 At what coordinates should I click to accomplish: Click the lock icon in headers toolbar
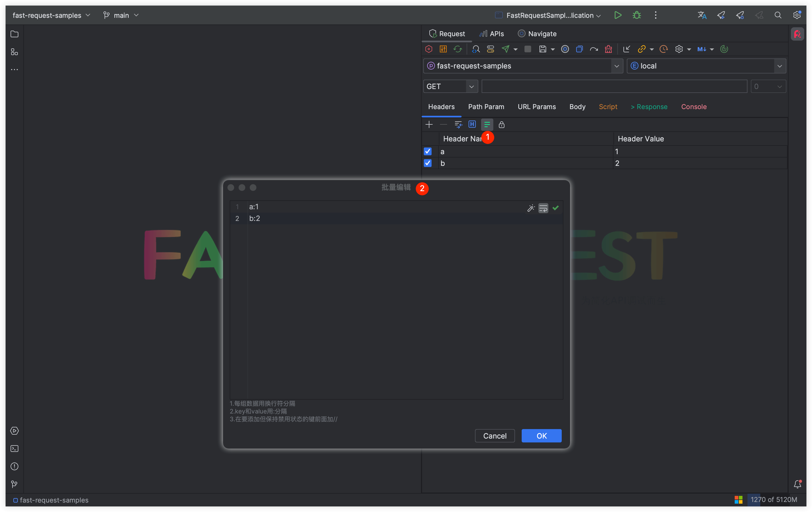tap(501, 125)
